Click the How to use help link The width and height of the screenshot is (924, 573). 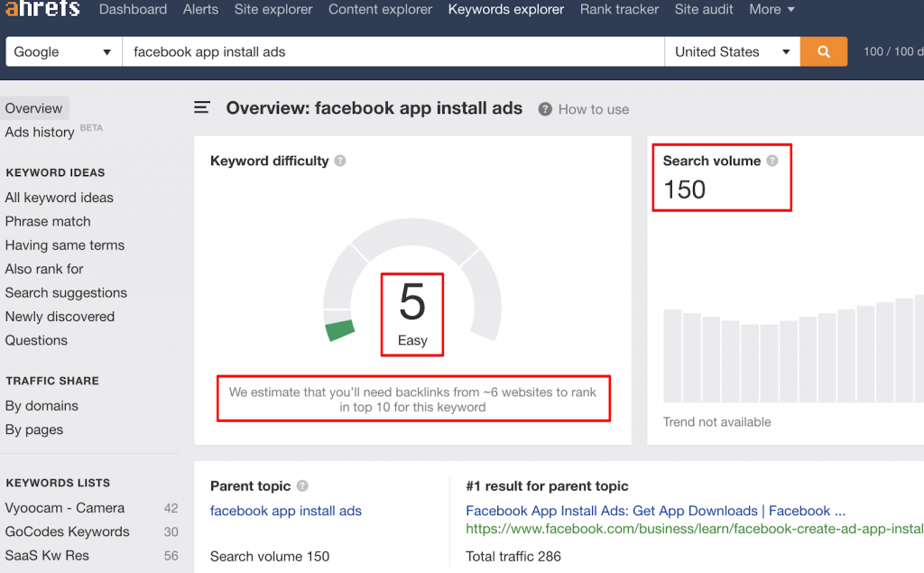(x=584, y=109)
